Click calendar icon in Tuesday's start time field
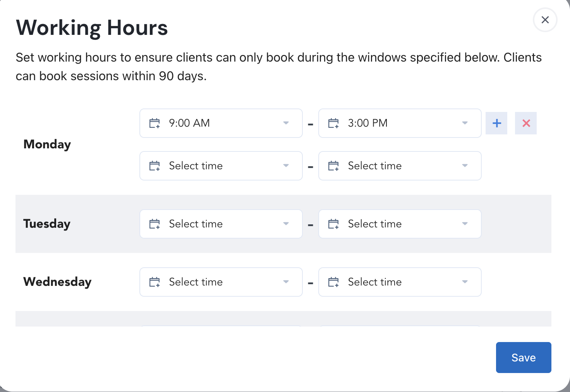The height and width of the screenshot is (392, 570). [x=155, y=224]
